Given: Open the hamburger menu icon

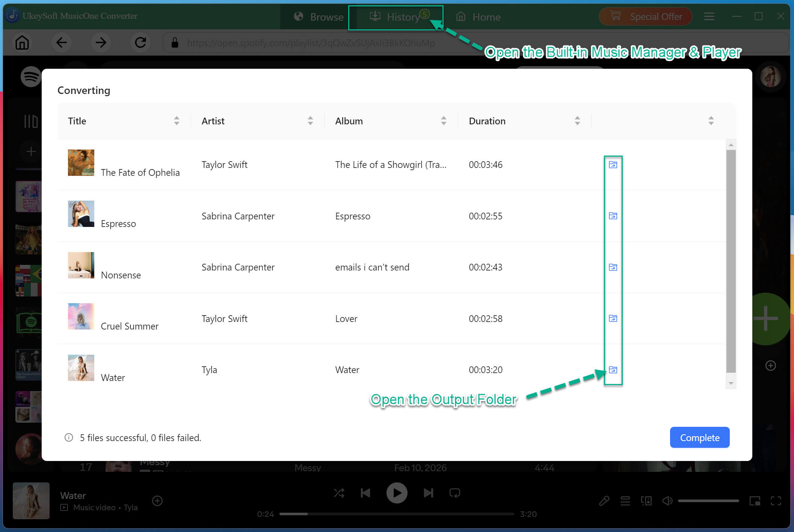Looking at the screenshot, I should [709, 17].
